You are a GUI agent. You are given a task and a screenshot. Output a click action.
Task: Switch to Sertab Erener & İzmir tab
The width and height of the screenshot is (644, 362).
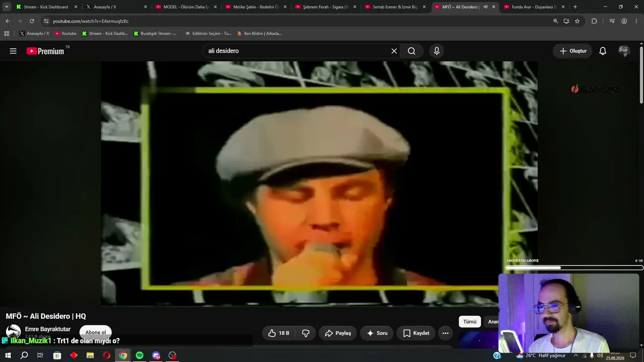pyautogui.click(x=395, y=7)
